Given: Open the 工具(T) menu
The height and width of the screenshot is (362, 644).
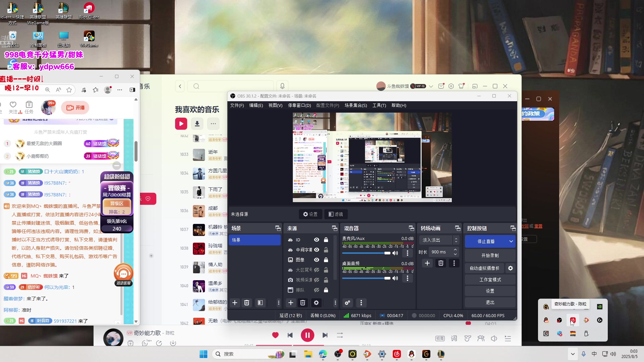Looking at the screenshot, I should (x=379, y=105).
